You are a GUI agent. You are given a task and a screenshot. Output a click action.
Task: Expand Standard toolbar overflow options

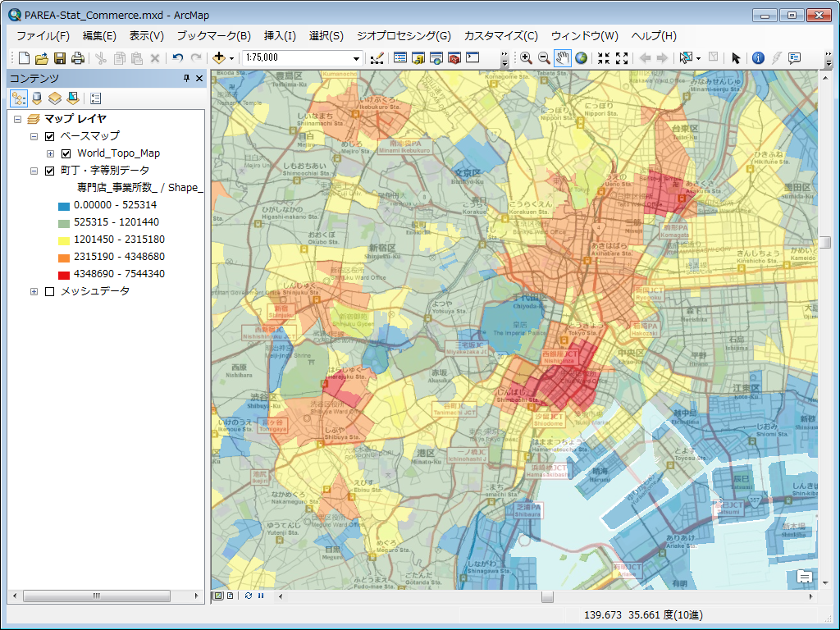click(x=504, y=59)
